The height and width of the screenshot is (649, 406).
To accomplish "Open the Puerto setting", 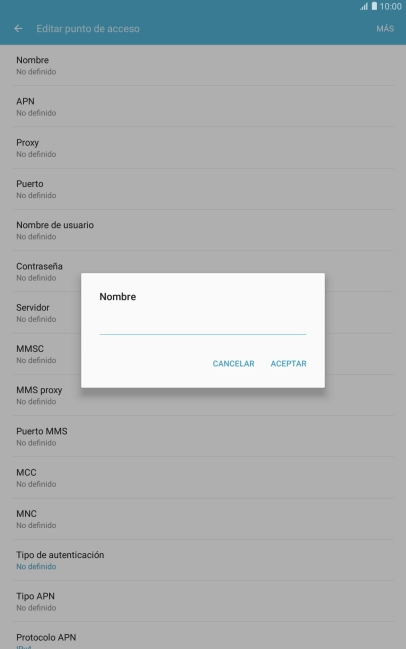I will point(203,189).
